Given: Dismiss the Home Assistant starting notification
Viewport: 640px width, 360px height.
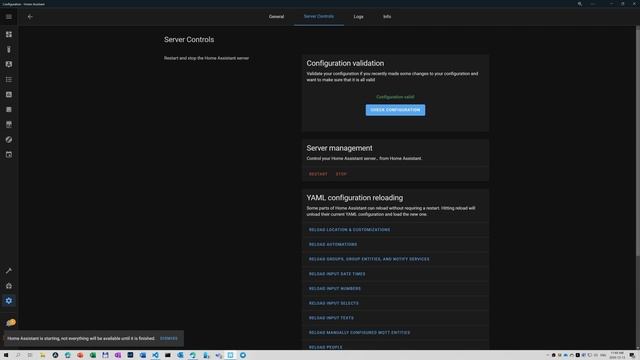Looking at the screenshot, I should click(x=169, y=338).
